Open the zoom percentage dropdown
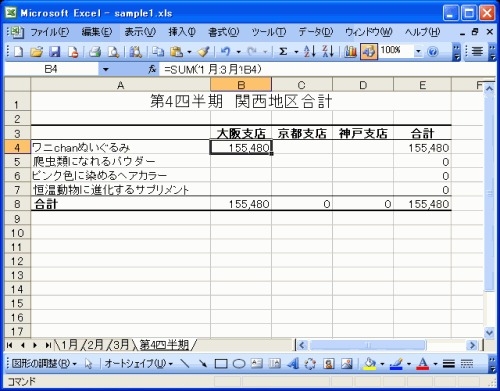Image resolution: width=500 pixels, height=391 pixels. pyautogui.click(x=418, y=52)
